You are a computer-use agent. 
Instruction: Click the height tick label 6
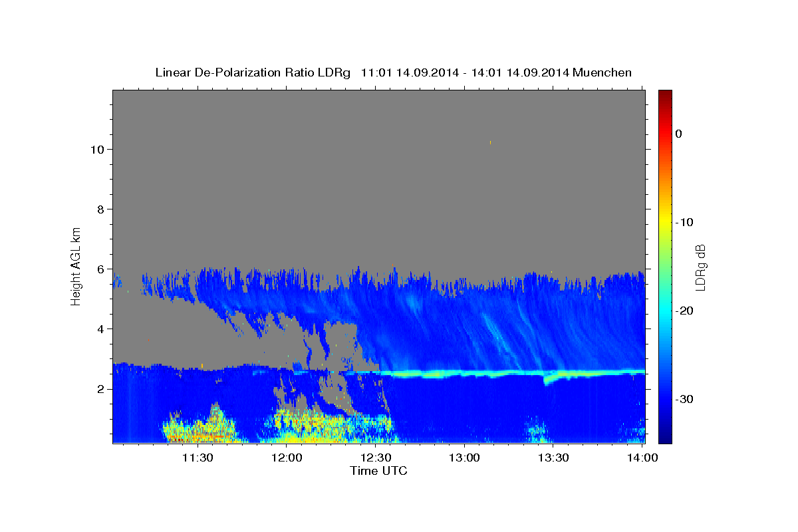(x=100, y=269)
